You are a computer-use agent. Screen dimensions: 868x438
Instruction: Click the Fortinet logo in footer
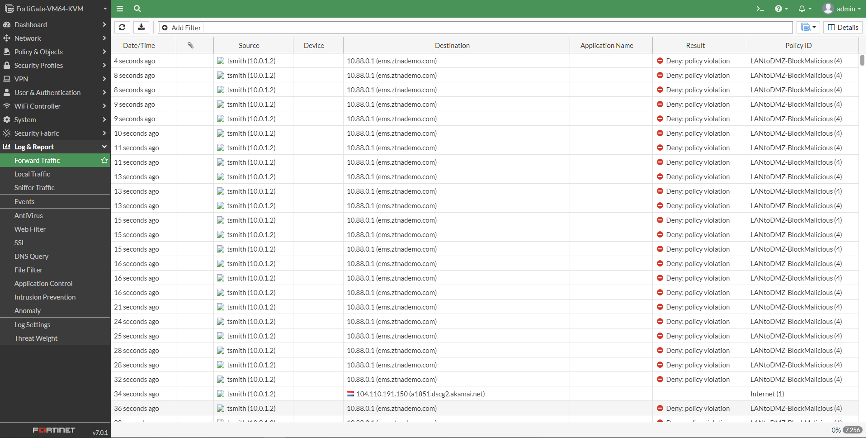click(x=54, y=430)
